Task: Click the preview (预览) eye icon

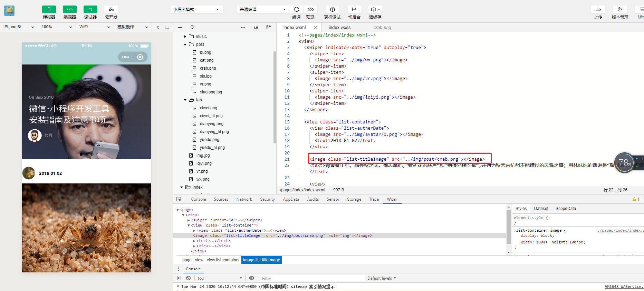Action: tap(310, 9)
